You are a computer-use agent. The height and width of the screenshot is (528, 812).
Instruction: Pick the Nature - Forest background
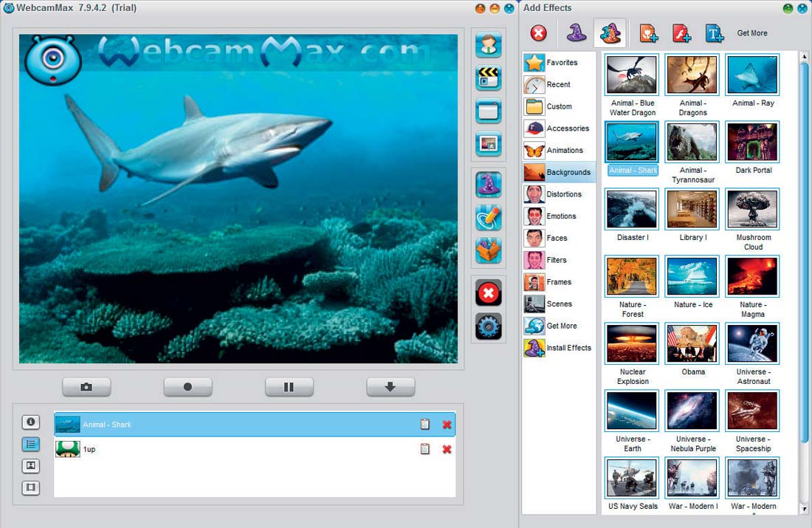coord(632,276)
